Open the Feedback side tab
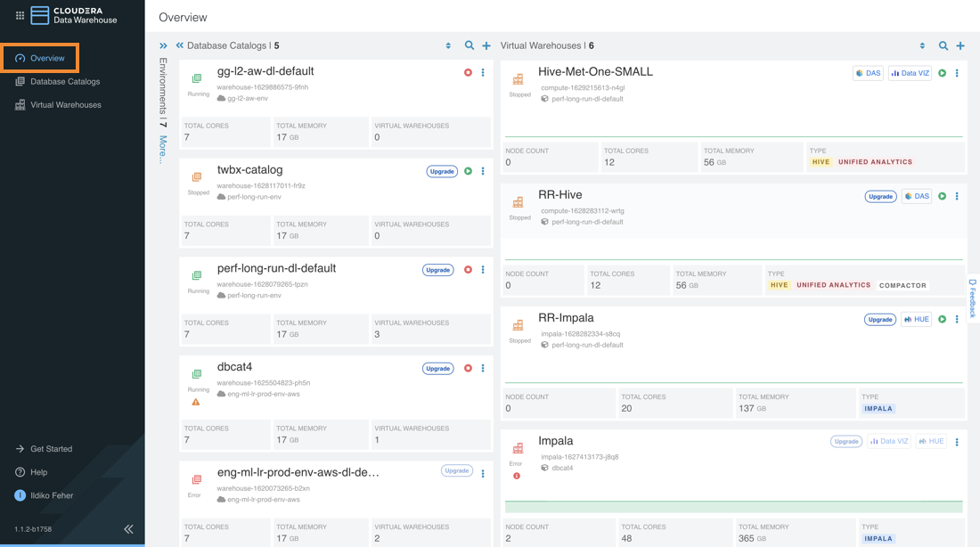980x547 pixels. click(972, 298)
